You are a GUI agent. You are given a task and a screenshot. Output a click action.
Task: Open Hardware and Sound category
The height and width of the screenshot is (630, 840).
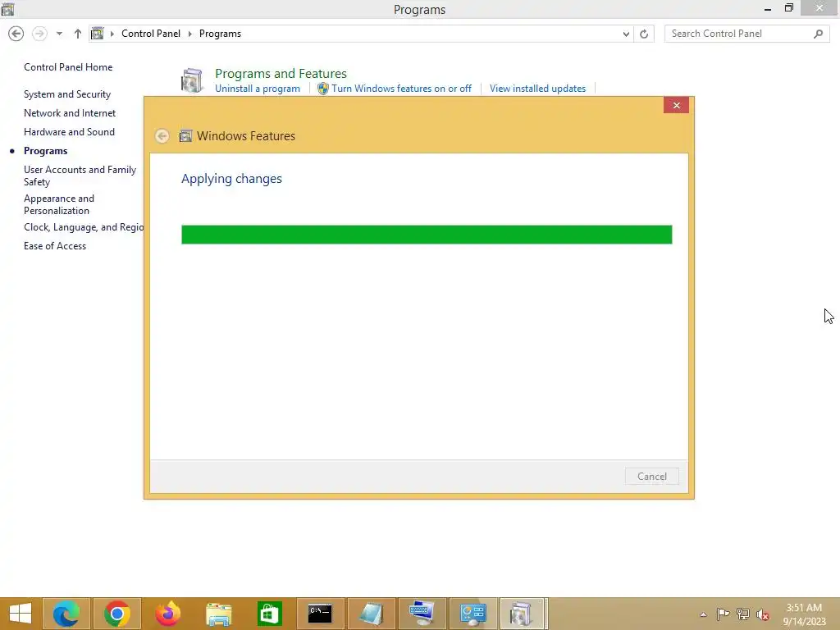(69, 132)
